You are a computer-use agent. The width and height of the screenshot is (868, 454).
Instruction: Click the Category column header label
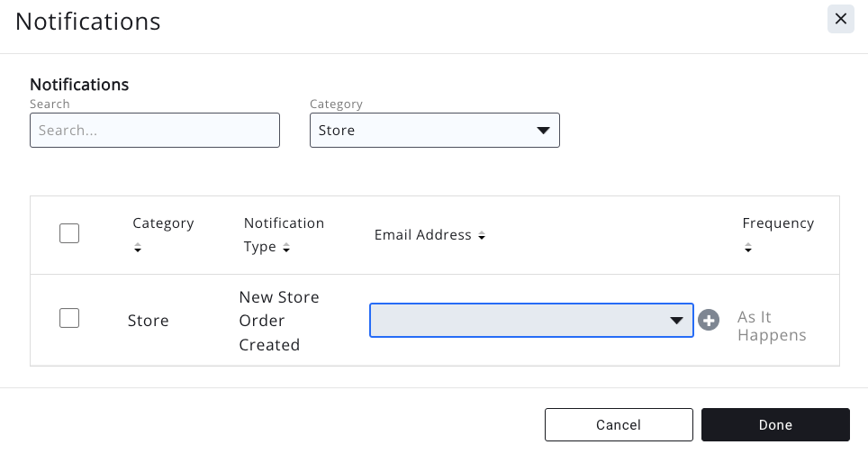pos(163,223)
